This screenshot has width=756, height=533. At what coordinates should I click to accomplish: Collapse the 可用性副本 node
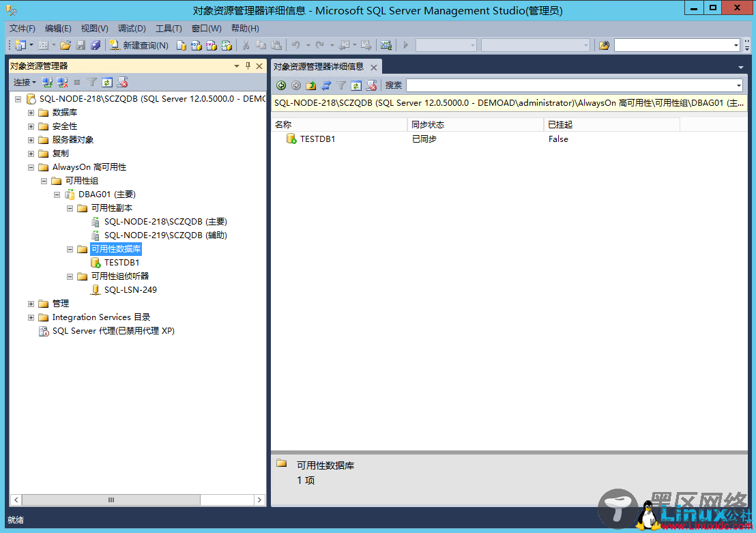[x=70, y=208]
